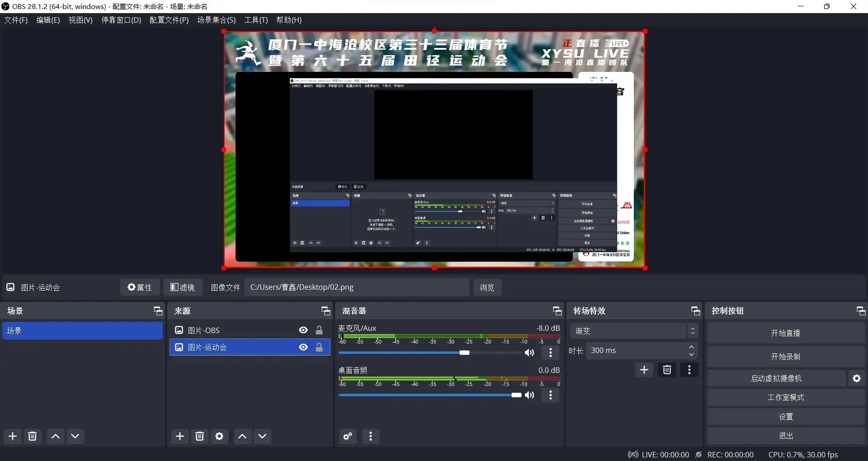Open the 帮助(H) menu

[289, 20]
